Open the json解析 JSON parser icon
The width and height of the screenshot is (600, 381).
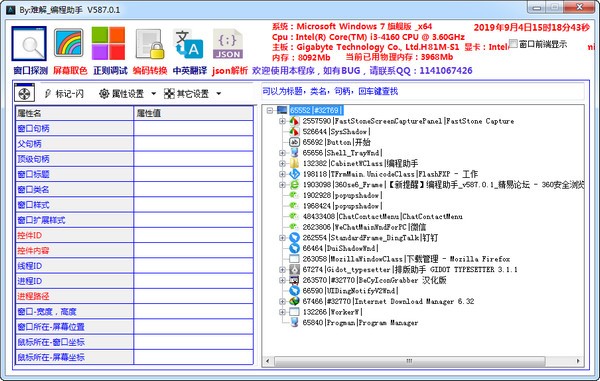pos(228,44)
